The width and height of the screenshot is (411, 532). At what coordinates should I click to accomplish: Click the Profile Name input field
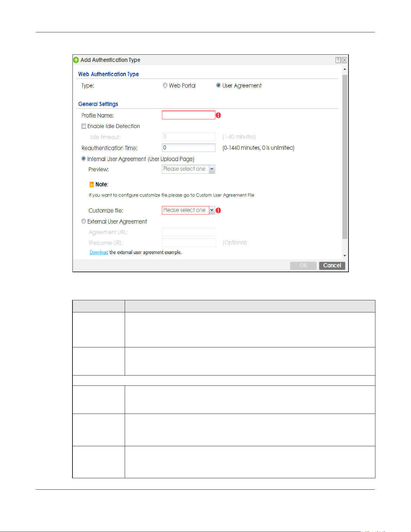(188, 115)
